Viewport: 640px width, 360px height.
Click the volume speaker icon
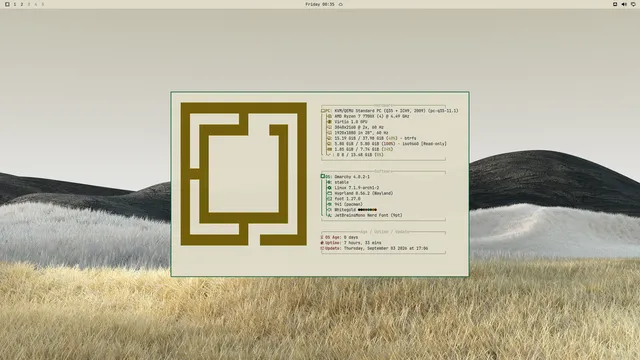pyautogui.click(x=624, y=4)
